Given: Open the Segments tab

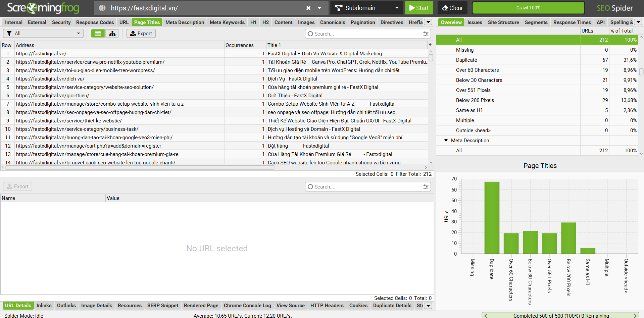Looking at the screenshot, I should coord(536,22).
